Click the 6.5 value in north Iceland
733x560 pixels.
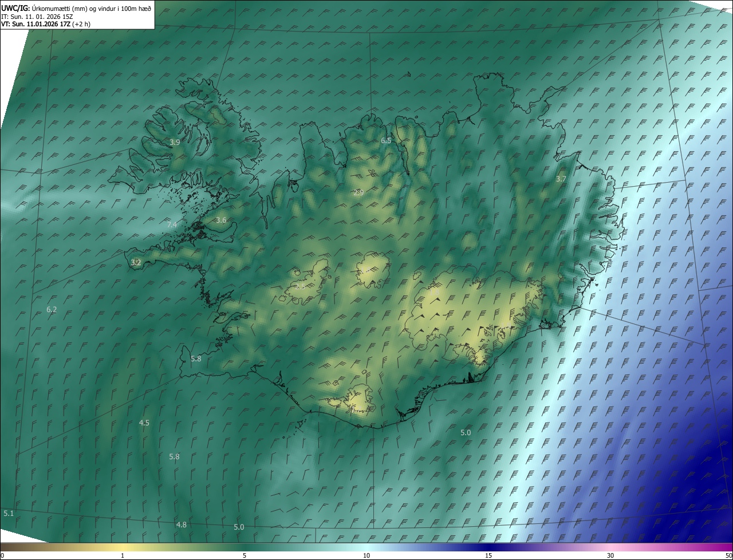point(387,140)
